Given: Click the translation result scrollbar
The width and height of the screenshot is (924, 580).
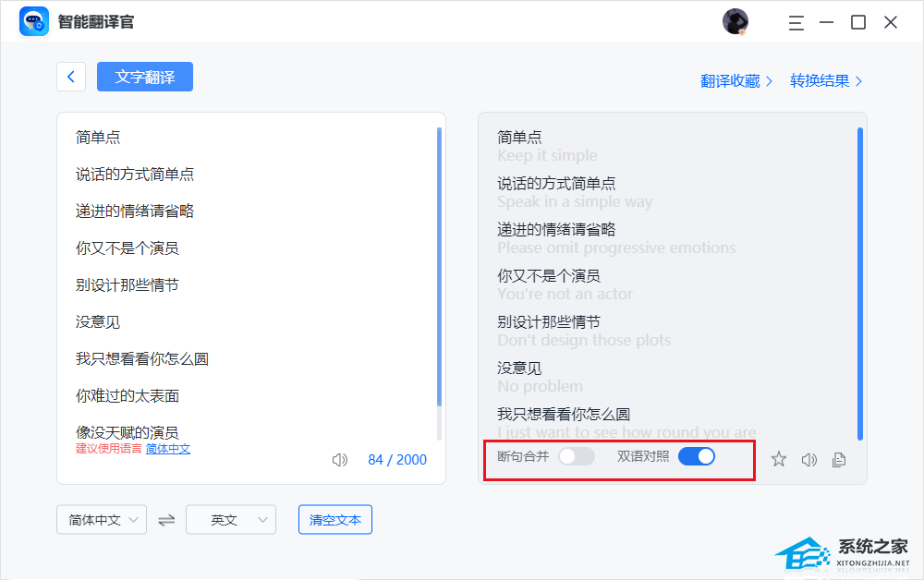Looking at the screenshot, I should [x=860, y=284].
